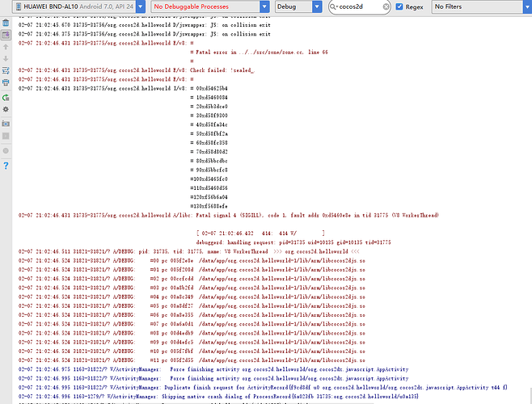Toggle soft-wrap for log lines
The height and width of the screenshot is (404, 532).
pyautogui.click(x=6, y=70)
